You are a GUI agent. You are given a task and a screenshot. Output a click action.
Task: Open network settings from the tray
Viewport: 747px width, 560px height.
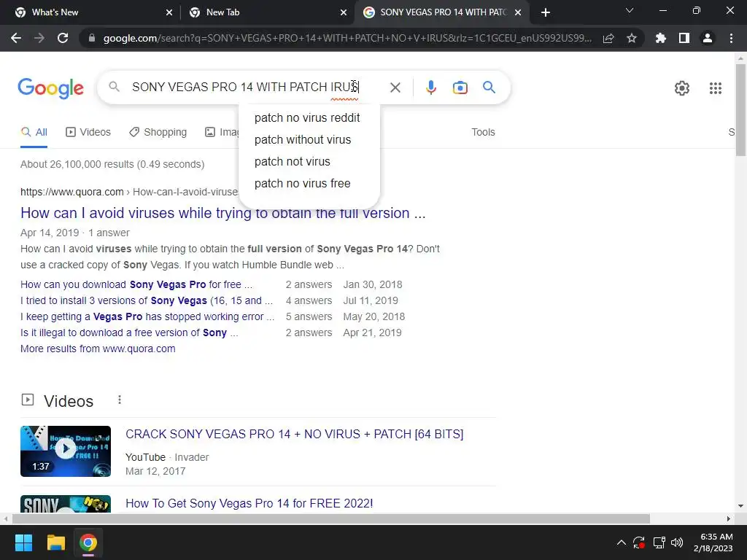pos(659,542)
